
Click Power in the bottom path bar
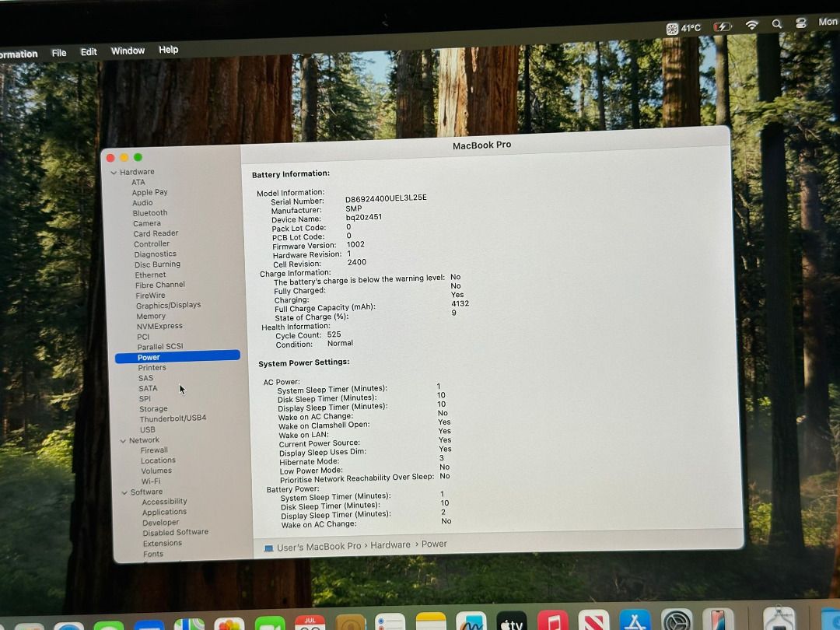coord(434,544)
